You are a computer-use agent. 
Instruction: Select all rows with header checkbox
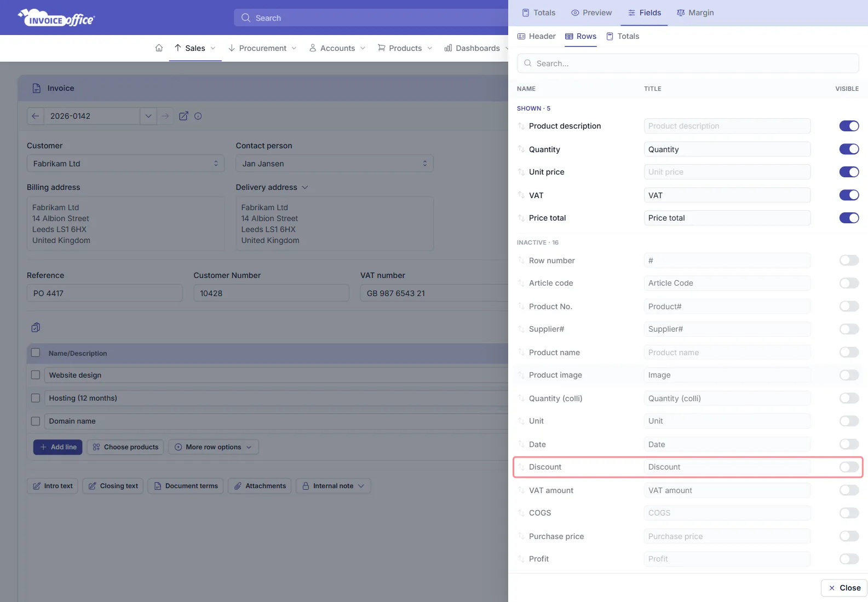36,353
